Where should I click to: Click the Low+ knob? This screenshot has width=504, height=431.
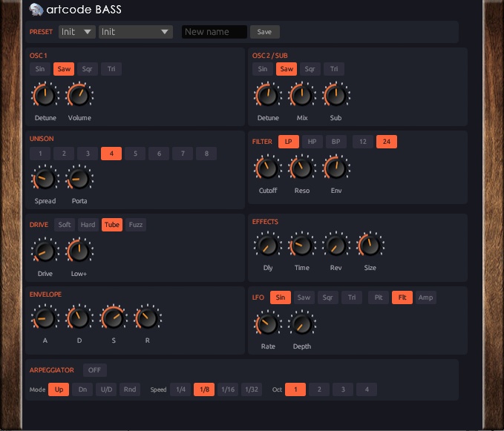(79, 251)
